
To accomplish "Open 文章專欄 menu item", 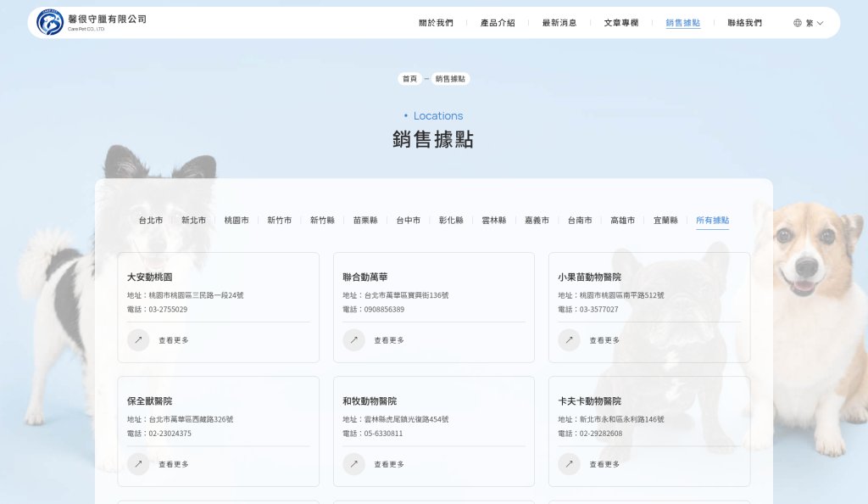I will point(621,23).
